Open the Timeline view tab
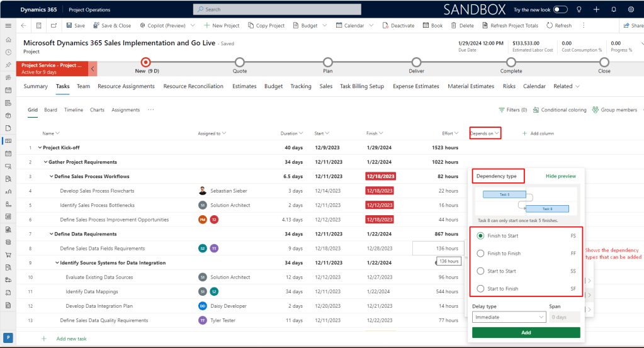Image resolution: width=644 pixels, height=348 pixels. point(74,110)
